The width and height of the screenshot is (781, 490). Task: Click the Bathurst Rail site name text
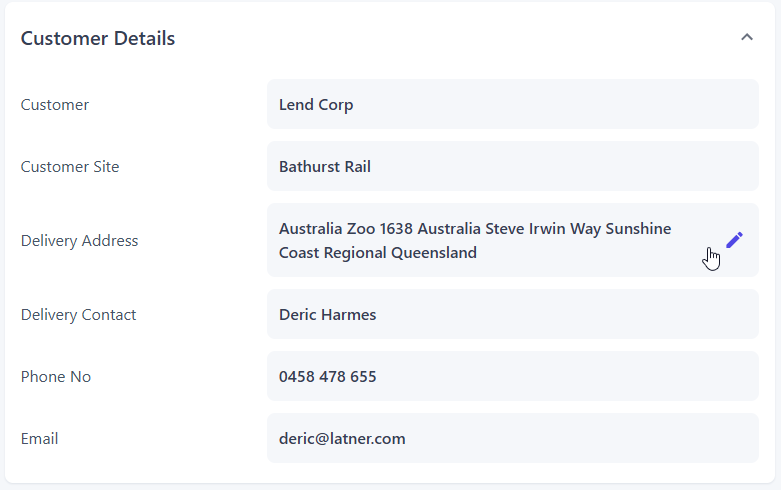[325, 167]
